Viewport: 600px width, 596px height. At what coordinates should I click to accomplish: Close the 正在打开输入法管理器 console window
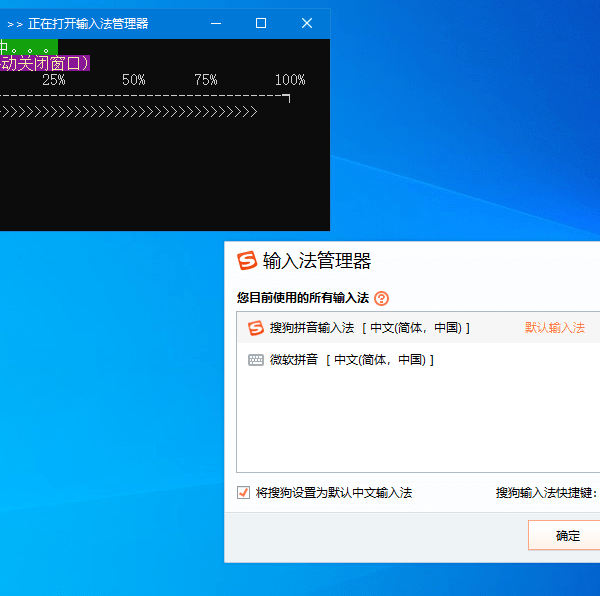307,23
